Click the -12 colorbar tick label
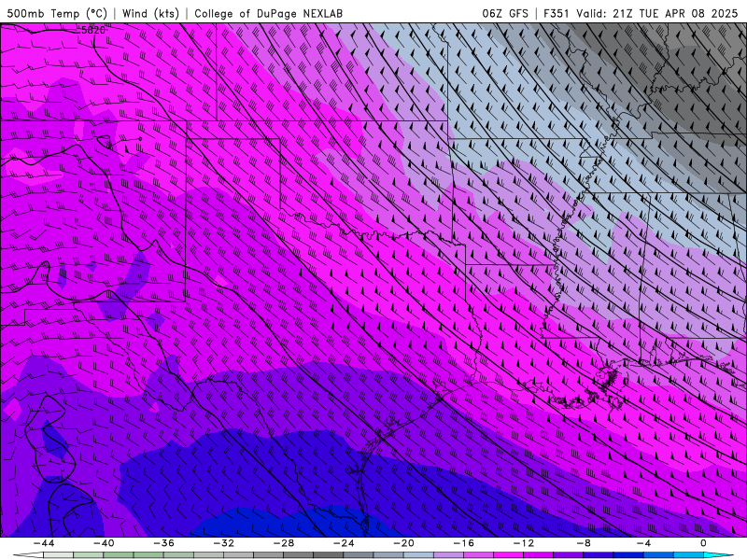 coord(524,543)
